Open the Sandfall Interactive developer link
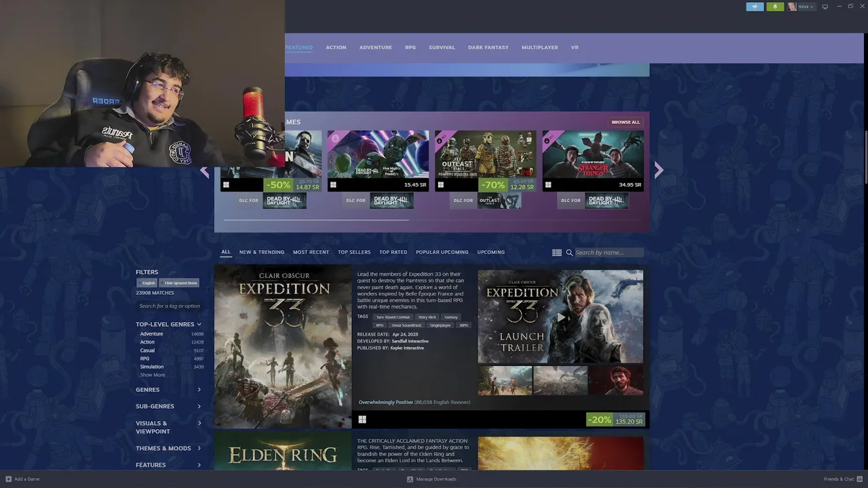Screen dimensions: 868x488 click(410, 341)
